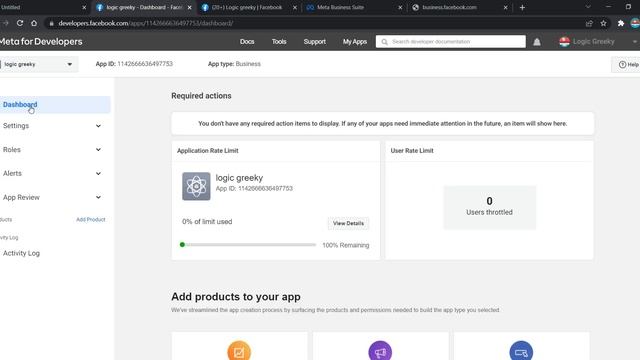Viewport: 640px width, 360px height.
Task: Click the orange product icon
Action: [239, 351]
